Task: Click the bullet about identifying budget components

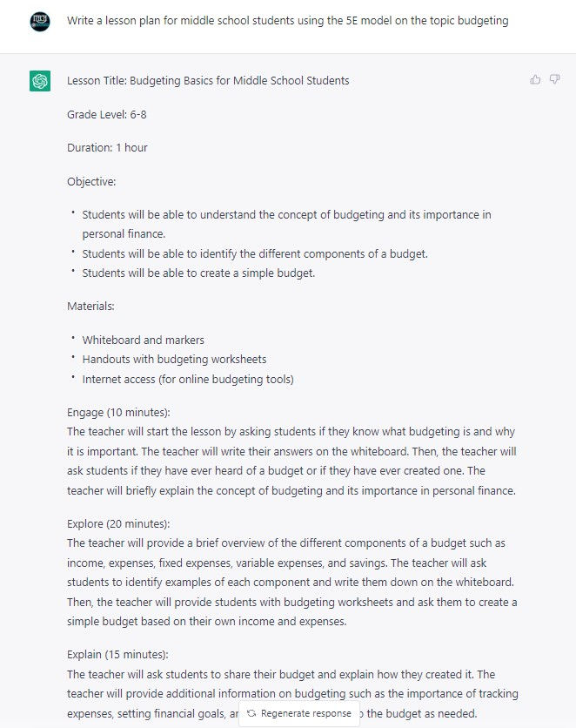Action: coord(254,253)
